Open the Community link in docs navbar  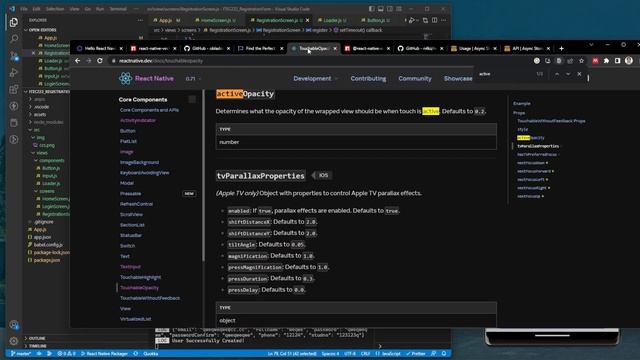pyautogui.click(x=415, y=78)
